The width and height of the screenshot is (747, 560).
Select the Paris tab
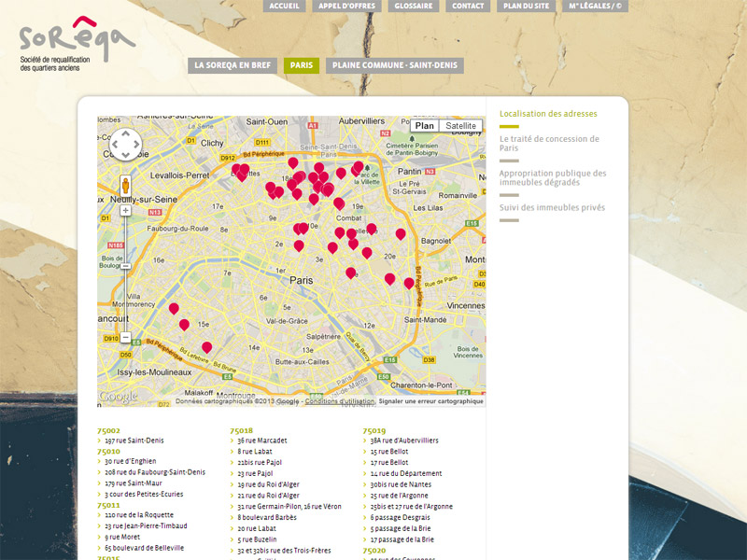[x=302, y=65]
